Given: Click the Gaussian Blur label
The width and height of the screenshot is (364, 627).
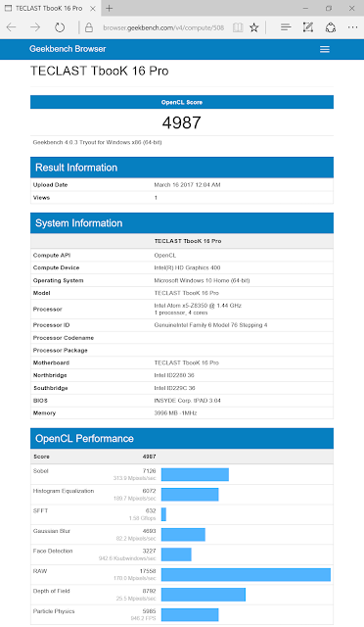Looking at the screenshot, I should coord(52,531).
